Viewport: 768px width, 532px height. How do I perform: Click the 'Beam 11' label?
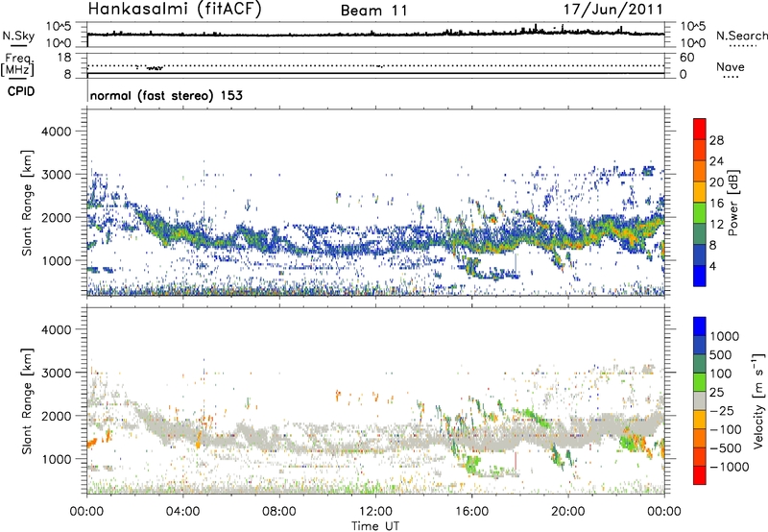[374, 11]
